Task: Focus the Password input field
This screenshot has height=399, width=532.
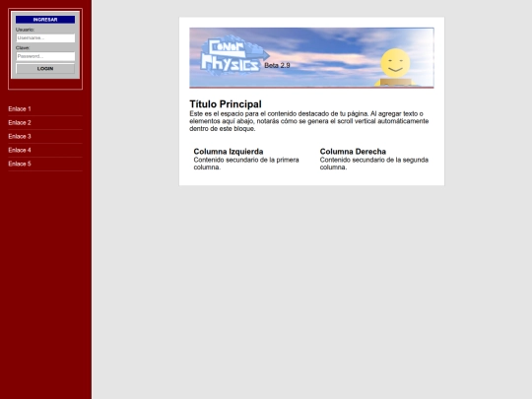Action: (45, 56)
